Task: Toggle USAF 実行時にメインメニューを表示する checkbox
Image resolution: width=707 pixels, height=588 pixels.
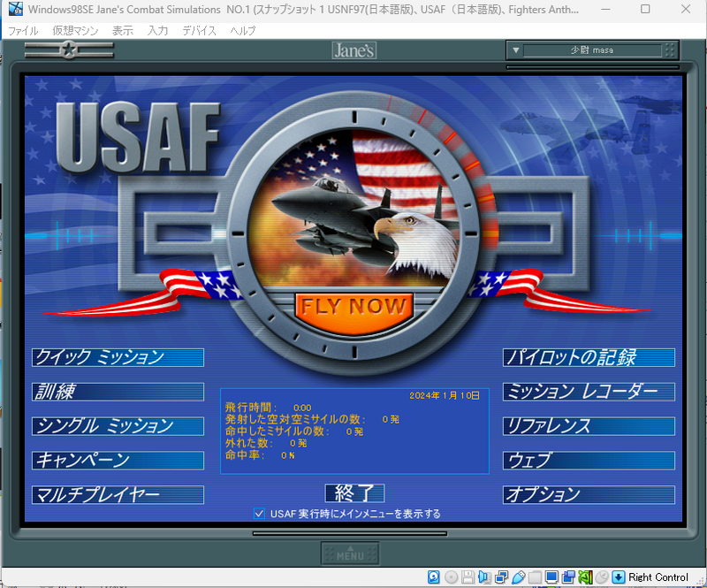Action: click(x=259, y=514)
